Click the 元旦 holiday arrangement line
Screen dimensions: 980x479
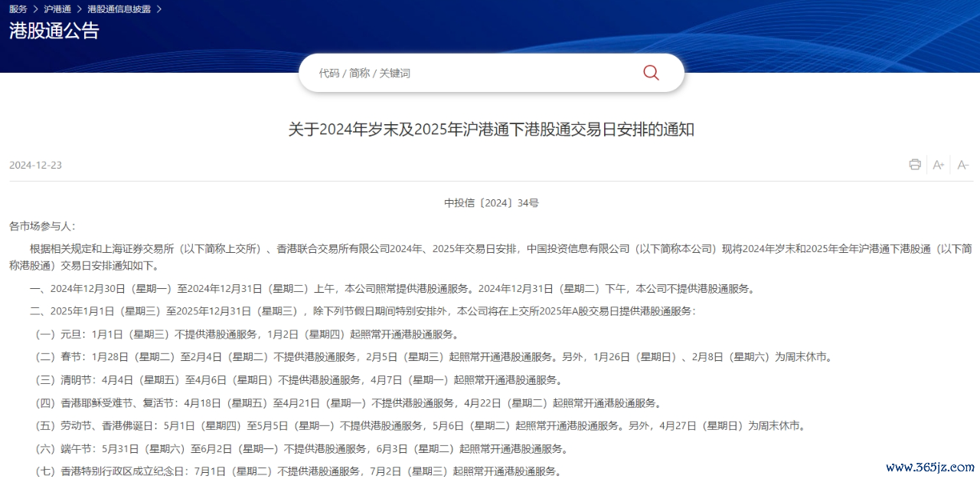click(247, 334)
